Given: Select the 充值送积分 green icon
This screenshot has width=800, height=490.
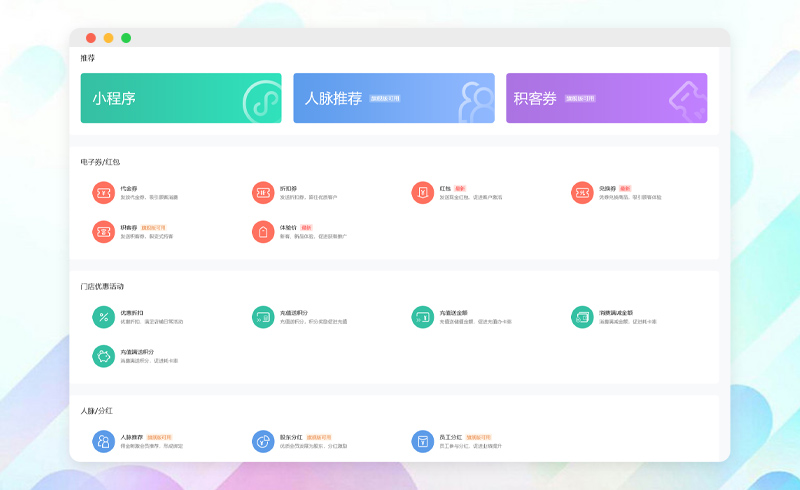Looking at the screenshot, I should (x=262, y=317).
